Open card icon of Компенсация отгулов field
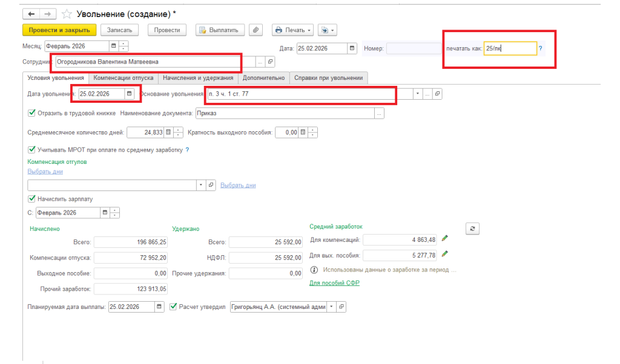Viewport: 620px width, 364px height. pyautogui.click(x=211, y=185)
